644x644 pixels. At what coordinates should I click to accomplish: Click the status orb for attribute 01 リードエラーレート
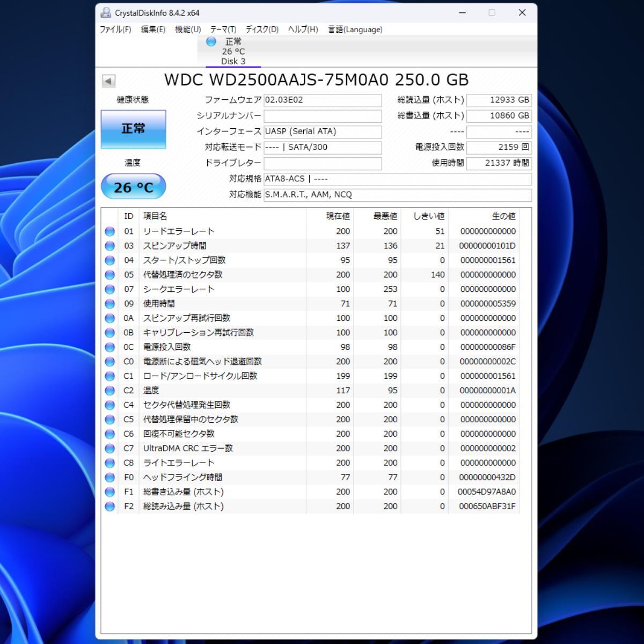110,231
